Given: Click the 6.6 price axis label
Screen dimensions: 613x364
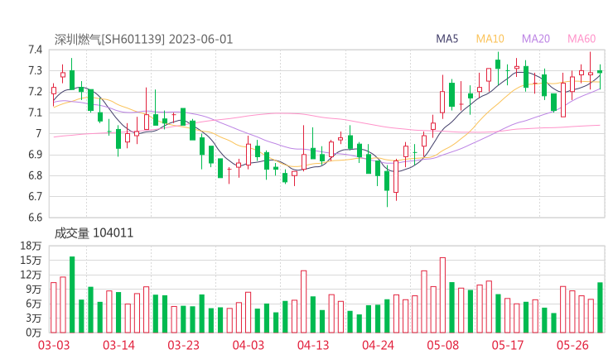Looking at the screenshot, I should point(33,218).
